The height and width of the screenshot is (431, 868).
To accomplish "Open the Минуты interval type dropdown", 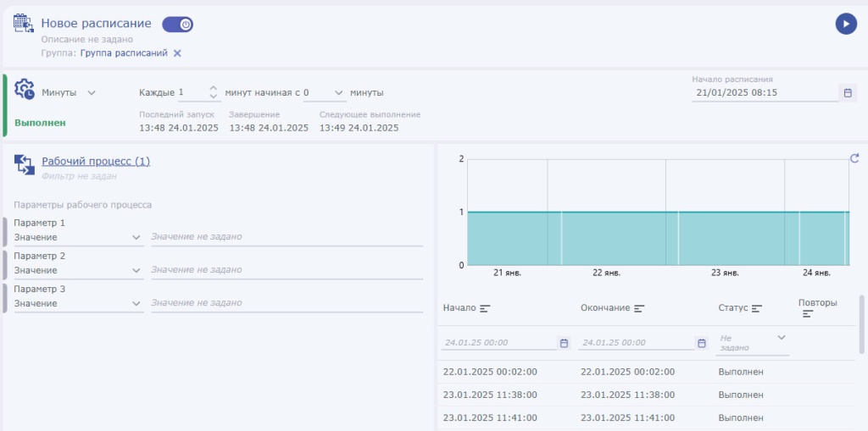I will pyautogui.click(x=92, y=93).
